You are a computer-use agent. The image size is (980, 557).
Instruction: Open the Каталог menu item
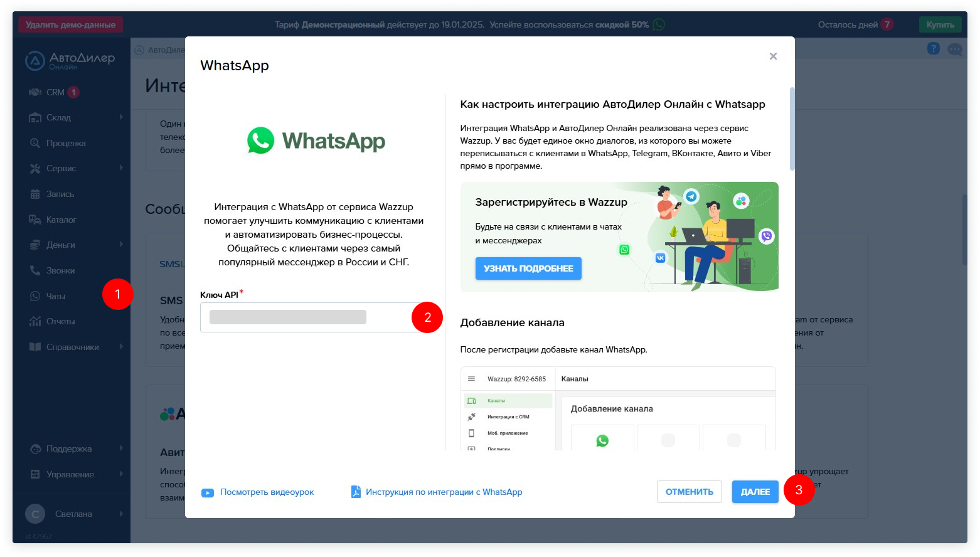(61, 220)
